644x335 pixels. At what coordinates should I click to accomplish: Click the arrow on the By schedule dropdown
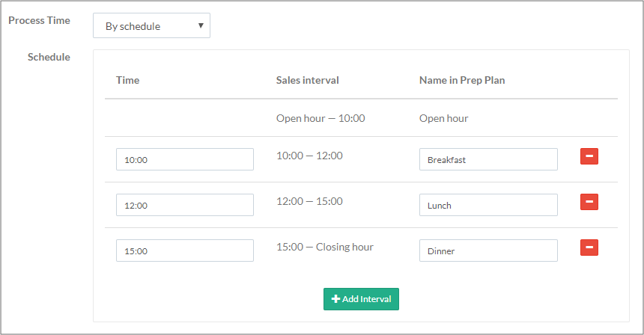(x=200, y=26)
